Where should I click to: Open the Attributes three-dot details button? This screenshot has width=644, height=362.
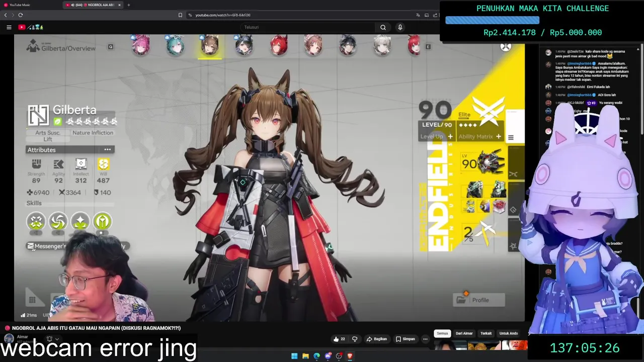107,150
